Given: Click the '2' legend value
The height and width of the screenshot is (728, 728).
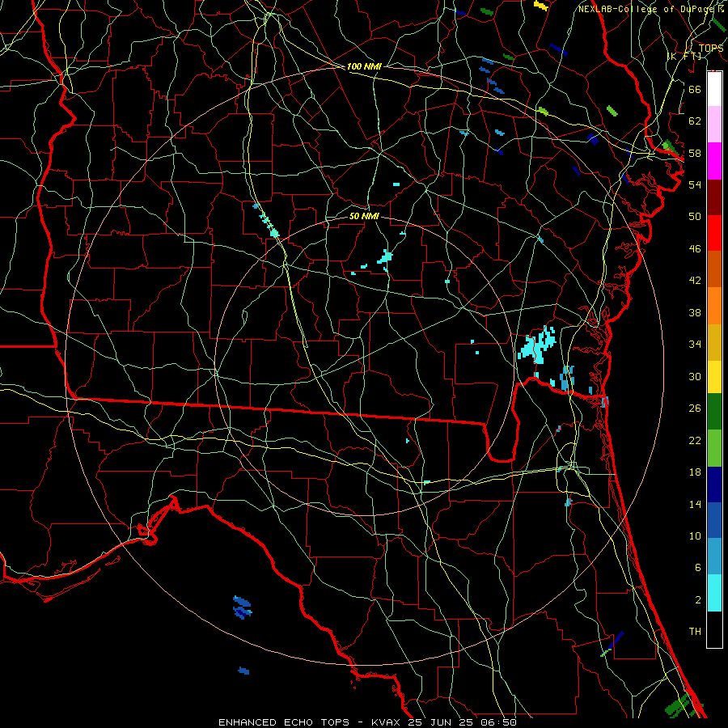Looking at the screenshot, I should 698,600.
